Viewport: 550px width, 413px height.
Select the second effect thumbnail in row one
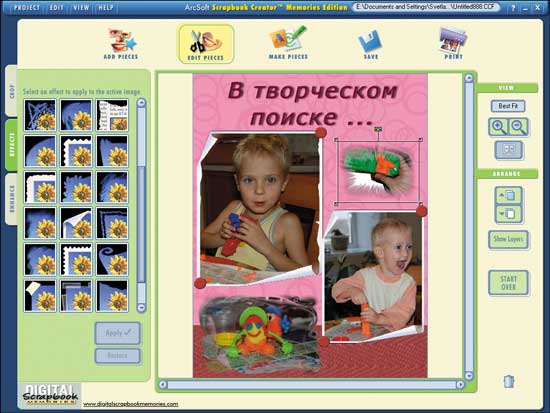coord(76,115)
